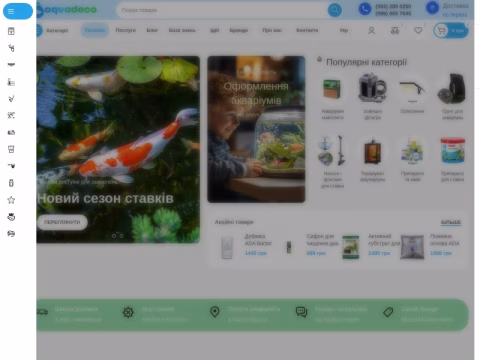Open the Новий сезон ставків banner
480x360 pixels.
pyautogui.click(x=118, y=149)
